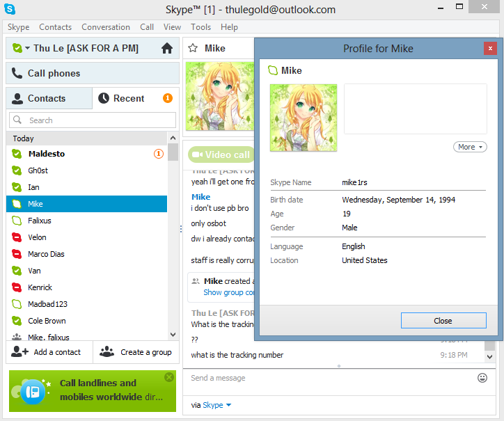Viewport: 504px width, 421px height.
Task: Add Mike to favorites with star icon
Action: click(x=193, y=48)
